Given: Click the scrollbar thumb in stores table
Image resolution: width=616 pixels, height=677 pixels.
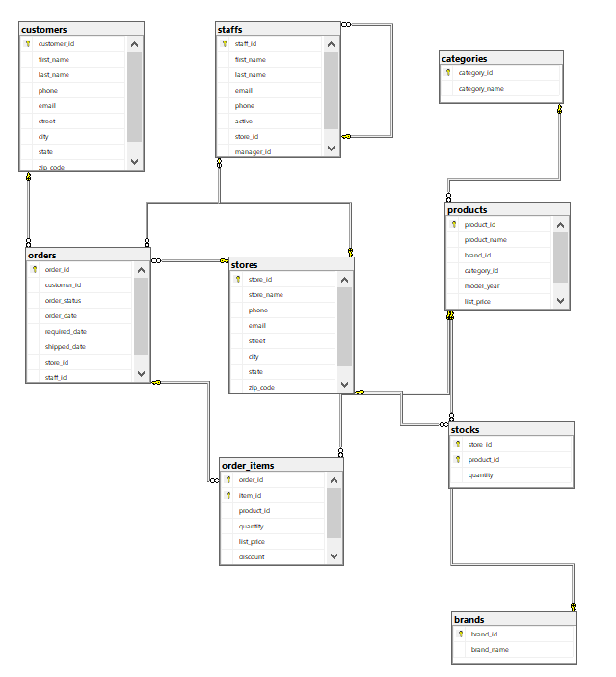Looking at the screenshot, I should pos(344,326).
